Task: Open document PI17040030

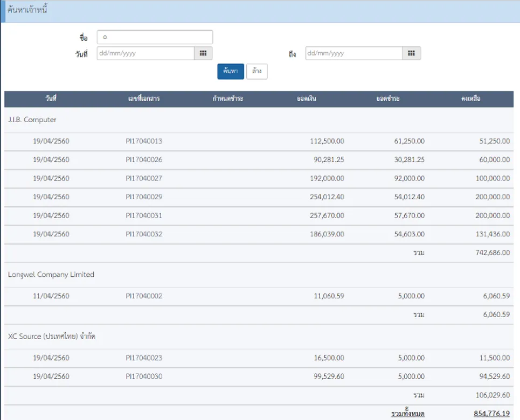Action: pos(144,376)
